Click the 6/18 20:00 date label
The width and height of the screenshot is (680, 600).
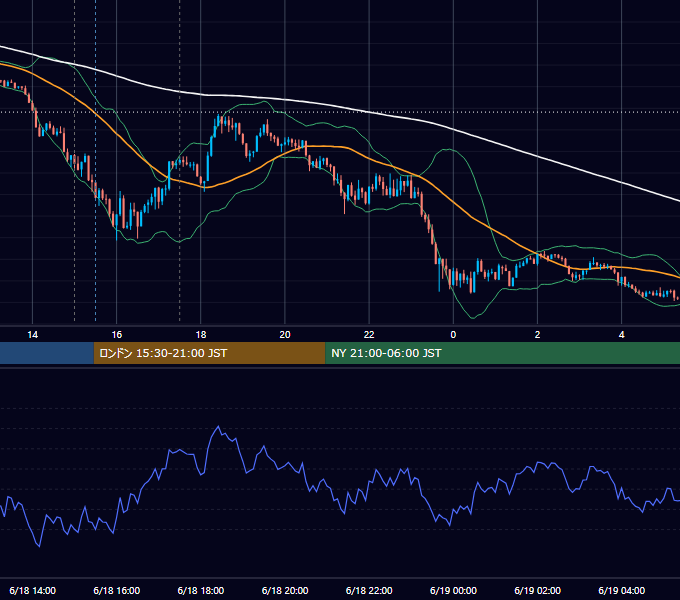[x=285, y=590]
